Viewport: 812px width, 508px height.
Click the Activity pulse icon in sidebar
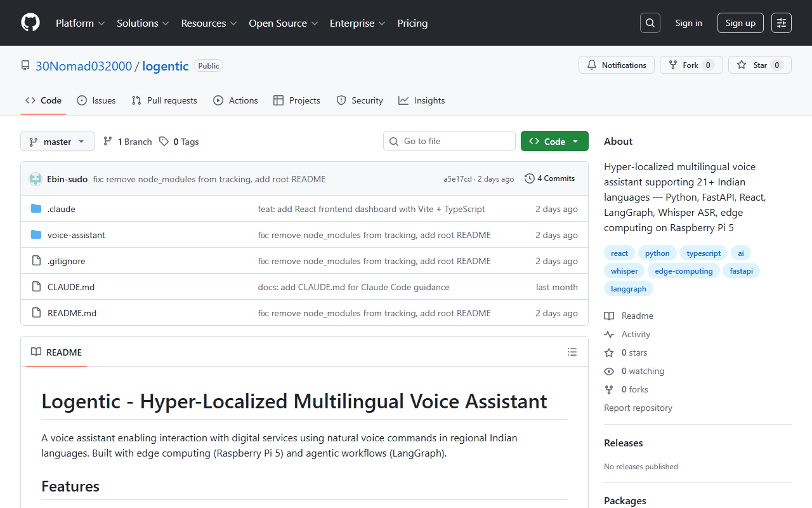click(x=609, y=334)
